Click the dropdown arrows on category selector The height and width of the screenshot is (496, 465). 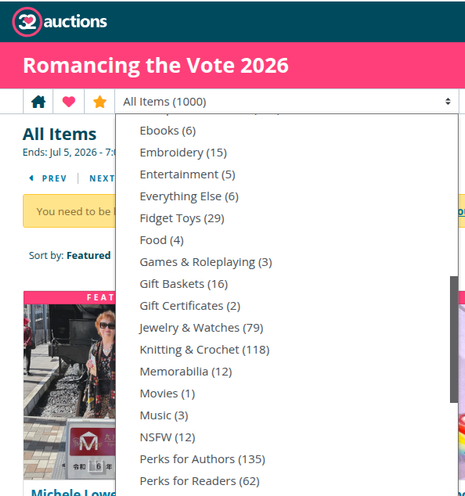pos(448,102)
